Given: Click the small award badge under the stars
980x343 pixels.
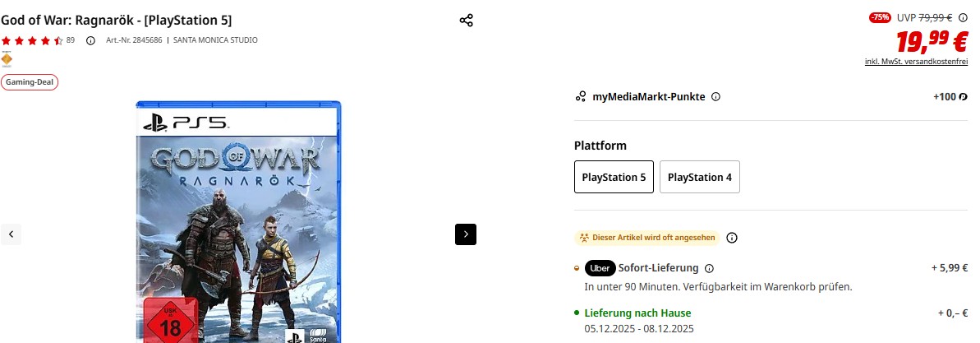Looking at the screenshot, I should coord(7,59).
